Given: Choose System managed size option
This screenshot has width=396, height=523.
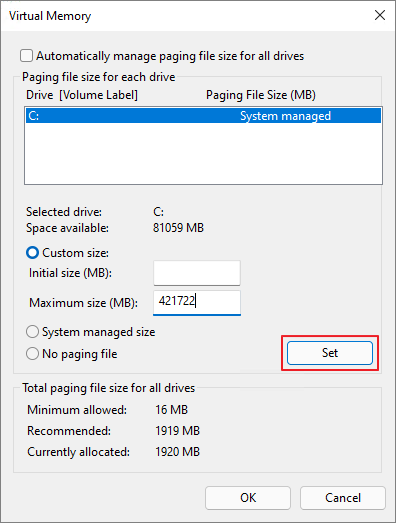Looking at the screenshot, I should (x=32, y=332).
